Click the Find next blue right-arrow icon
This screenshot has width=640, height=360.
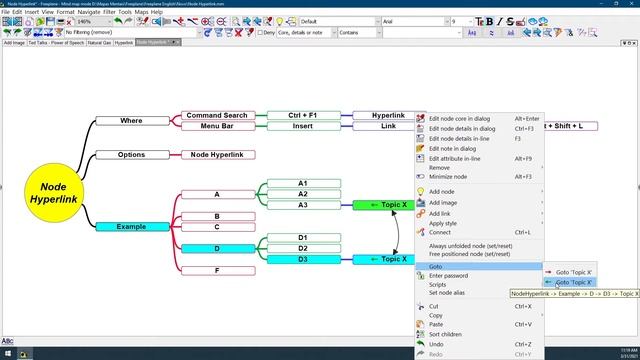(x=537, y=32)
